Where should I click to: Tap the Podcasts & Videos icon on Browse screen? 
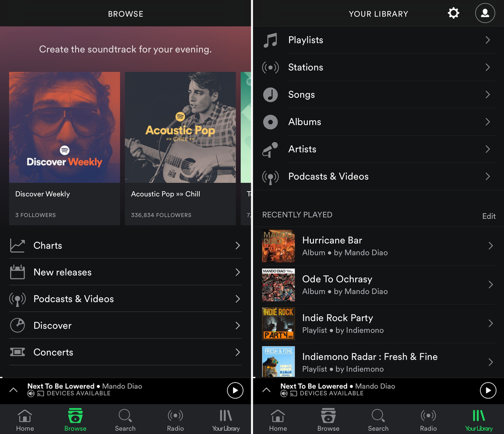[x=17, y=299]
